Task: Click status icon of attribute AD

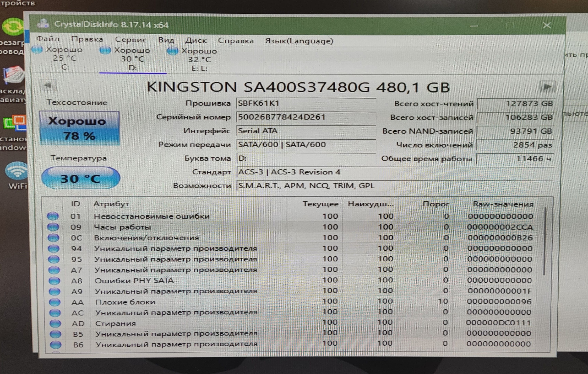Action: [x=55, y=323]
